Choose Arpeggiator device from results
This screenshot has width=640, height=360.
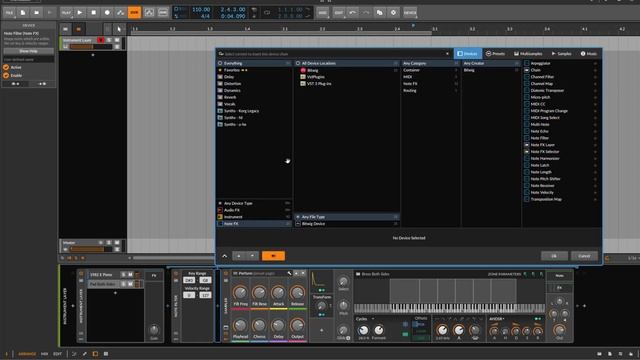coord(561,63)
